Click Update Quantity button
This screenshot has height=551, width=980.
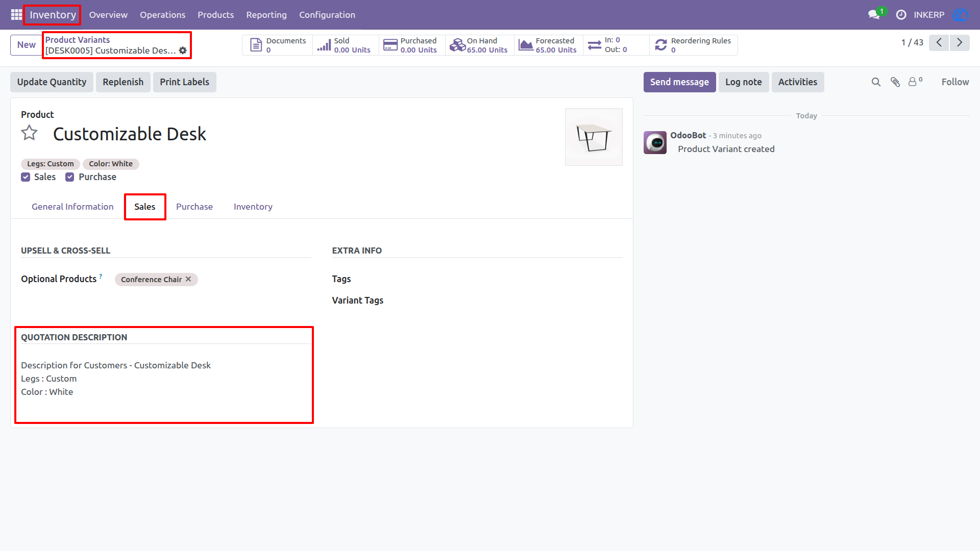point(52,82)
